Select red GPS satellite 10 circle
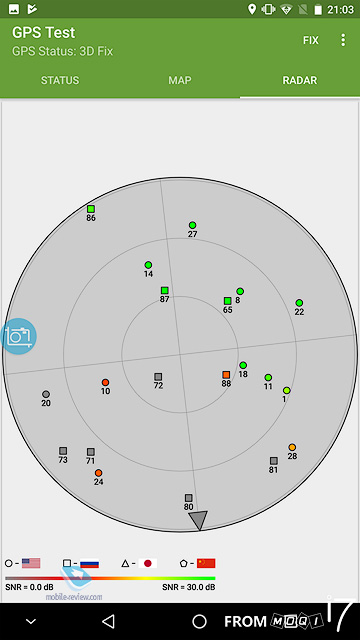The height and width of the screenshot is (640, 360). pos(105,382)
